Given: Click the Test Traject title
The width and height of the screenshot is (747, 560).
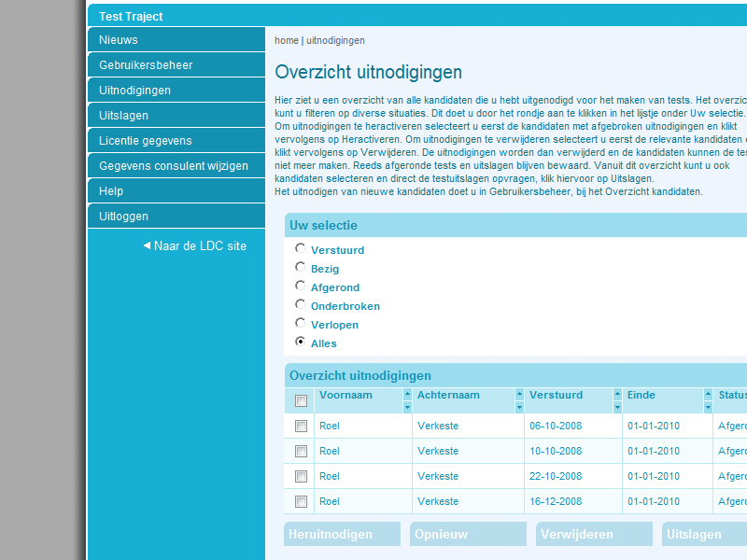Looking at the screenshot, I should pos(131,17).
